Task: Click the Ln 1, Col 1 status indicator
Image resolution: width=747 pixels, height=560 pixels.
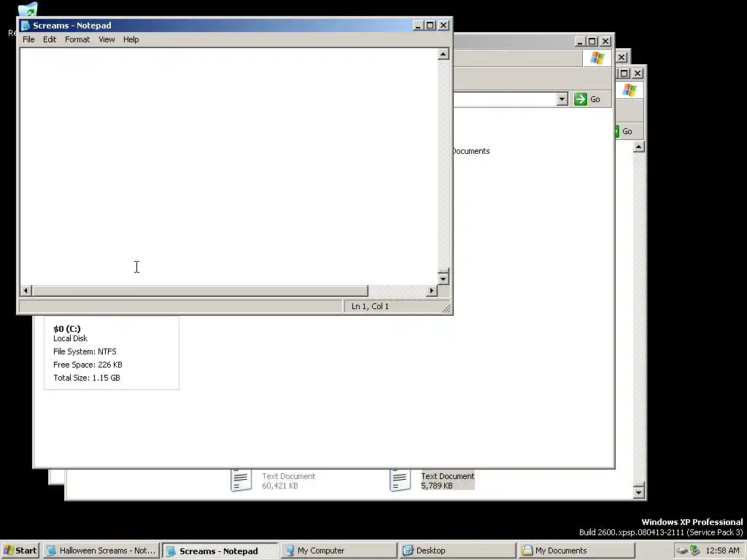Action: [x=370, y=306]
